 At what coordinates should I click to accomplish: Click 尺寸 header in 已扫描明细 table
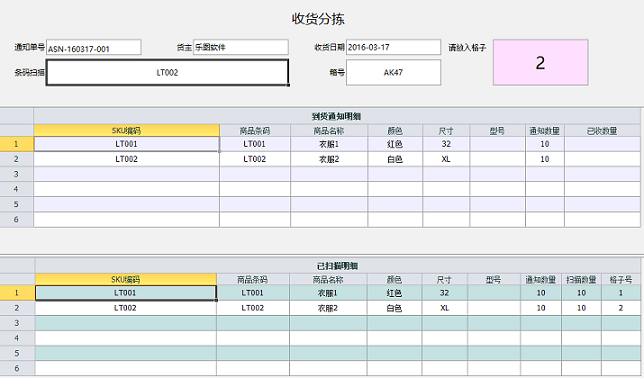click(x=444, y=280)
